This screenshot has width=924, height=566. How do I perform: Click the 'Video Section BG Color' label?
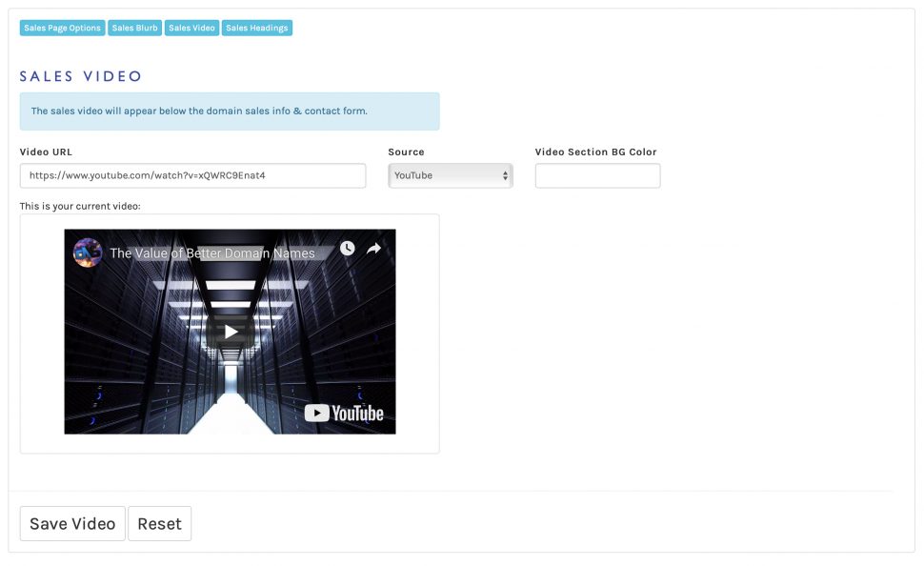click(595, 152)
